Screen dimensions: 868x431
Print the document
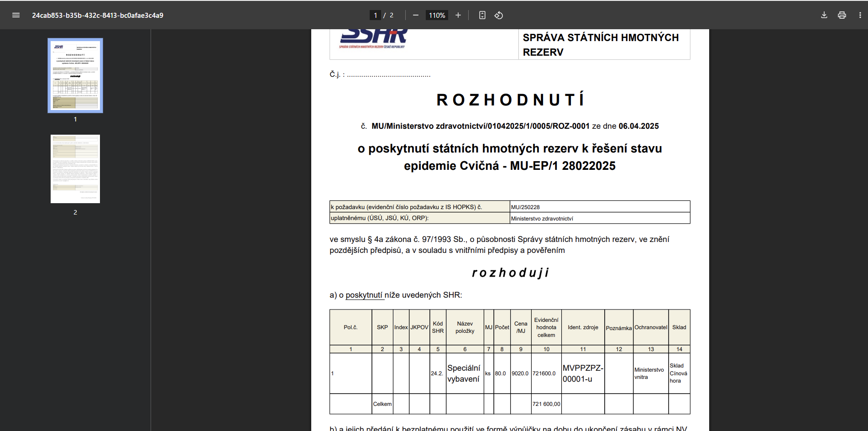(x=842, y=15)
